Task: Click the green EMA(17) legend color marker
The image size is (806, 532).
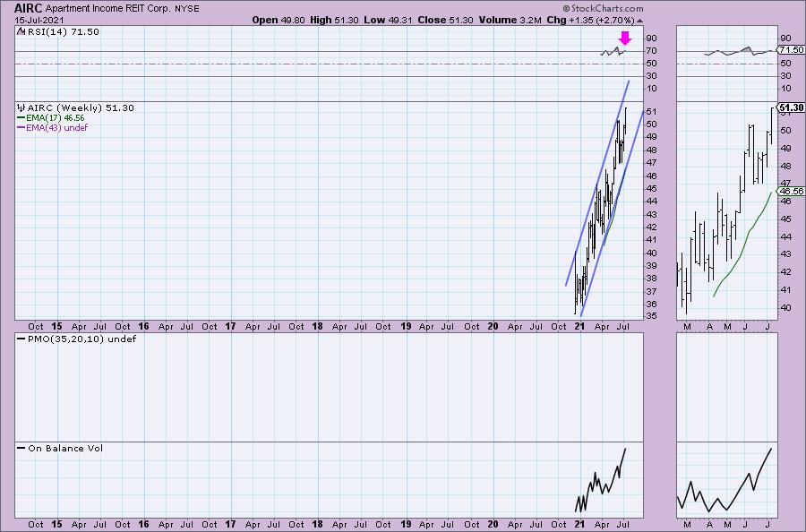Action: 21,117
